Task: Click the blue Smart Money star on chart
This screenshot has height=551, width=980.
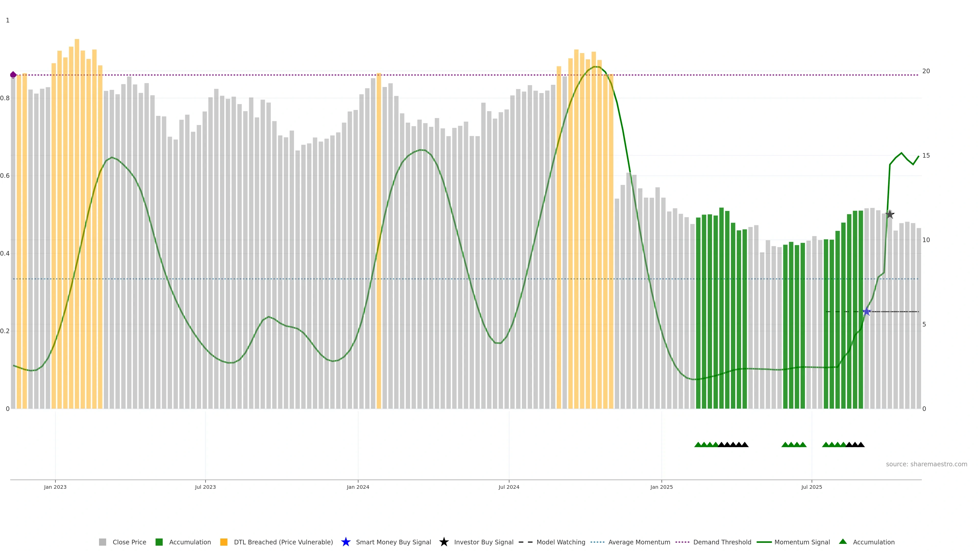Action: 867,312
